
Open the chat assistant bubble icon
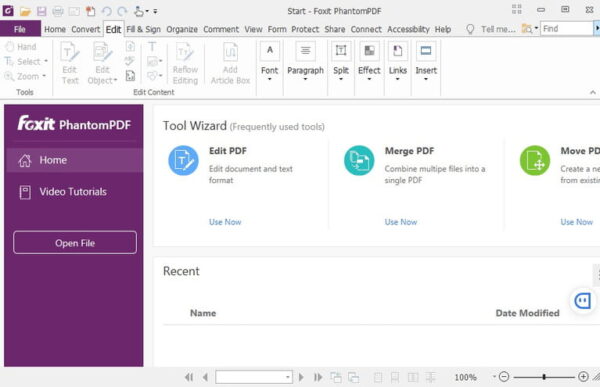tap(583, 301)
